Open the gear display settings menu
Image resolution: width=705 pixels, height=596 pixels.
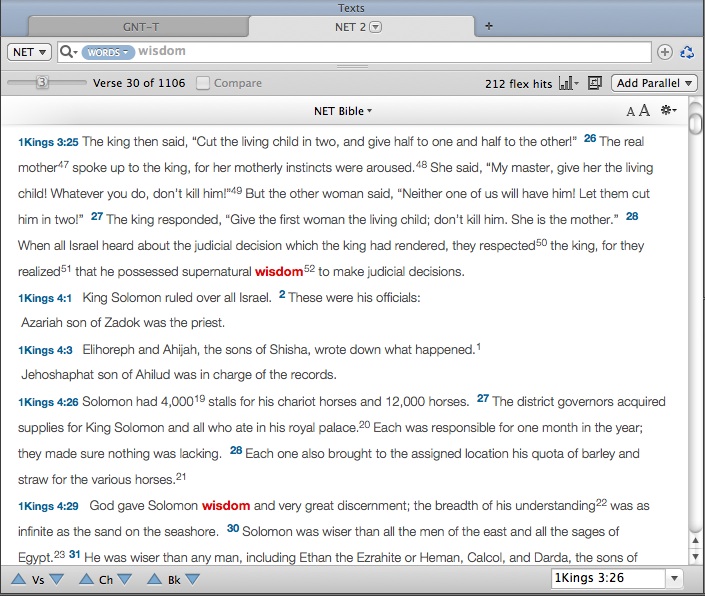click(x=669, y=111)
